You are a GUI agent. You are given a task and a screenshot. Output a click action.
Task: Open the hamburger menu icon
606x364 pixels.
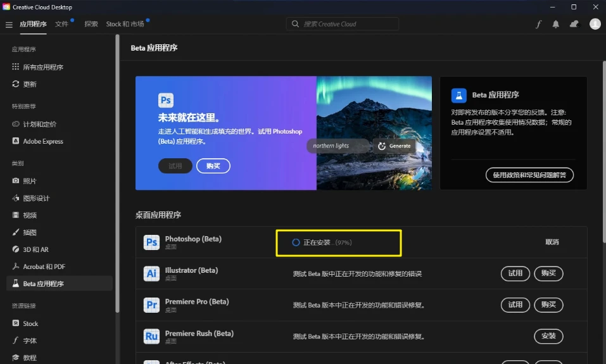[9, 25]
